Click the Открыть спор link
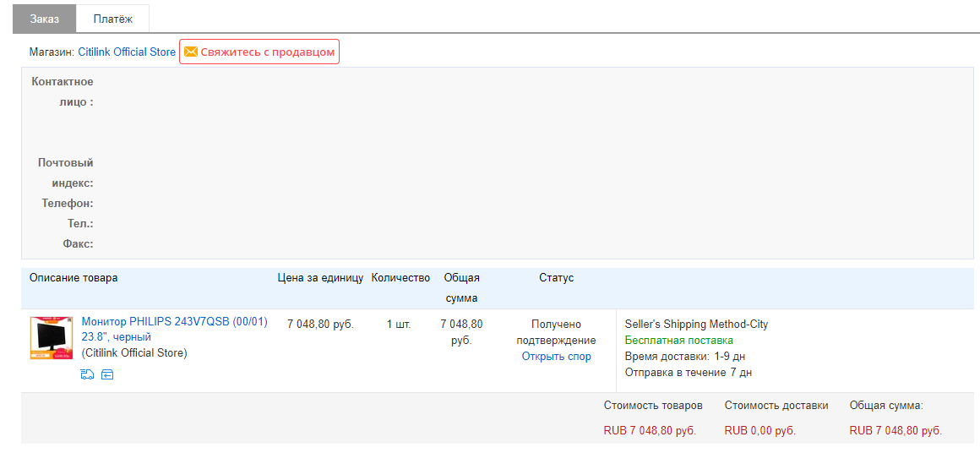980x453 pixels. tap(556, 357)
